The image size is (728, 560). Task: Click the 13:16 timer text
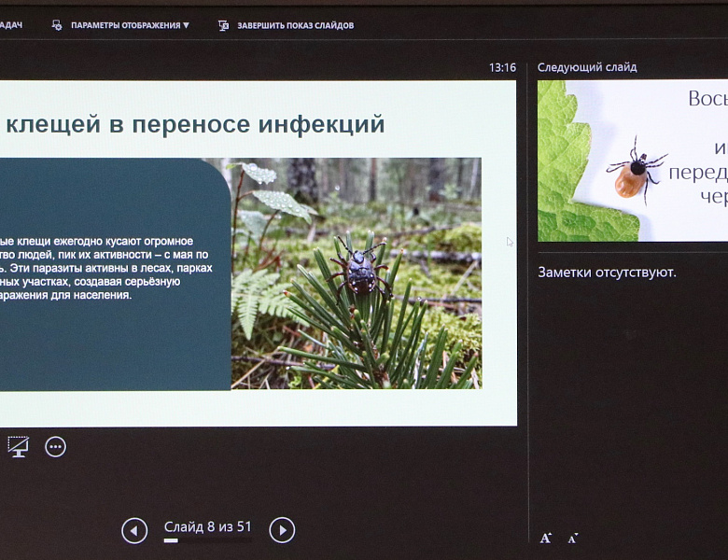tap(502, 68)
